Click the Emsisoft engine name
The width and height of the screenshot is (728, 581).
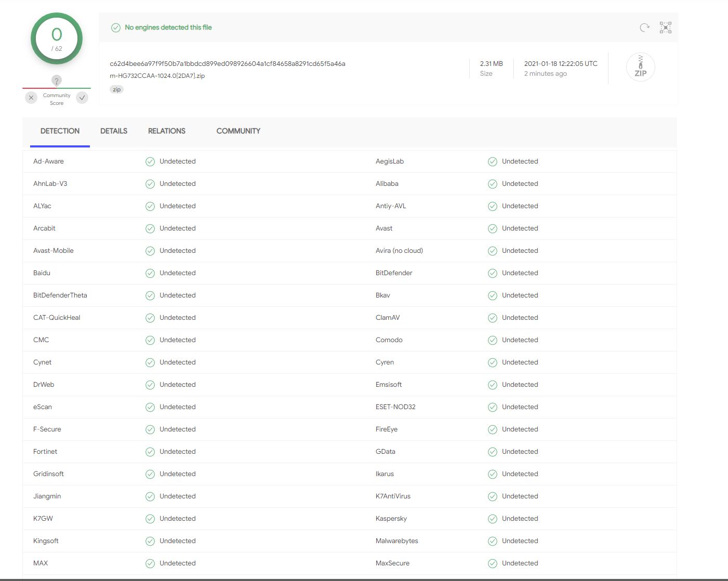click(389, 385)
